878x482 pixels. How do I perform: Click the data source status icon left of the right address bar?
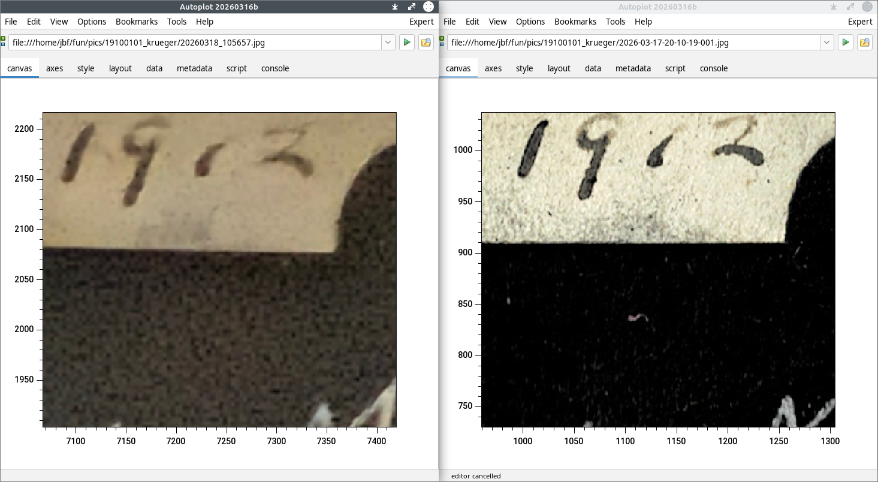pyautogui.click(x=443, y=43)
